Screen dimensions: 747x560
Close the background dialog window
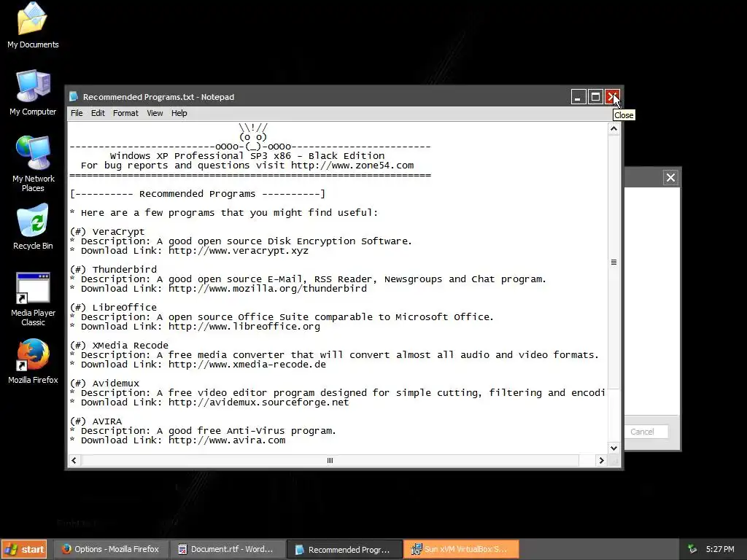(671, 178)
